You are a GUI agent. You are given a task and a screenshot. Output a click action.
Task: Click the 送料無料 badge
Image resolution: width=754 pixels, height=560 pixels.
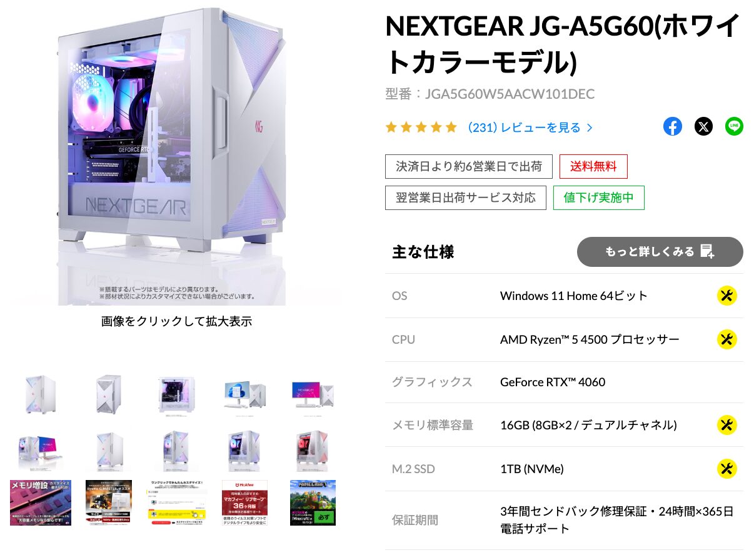tap(593, 166)
